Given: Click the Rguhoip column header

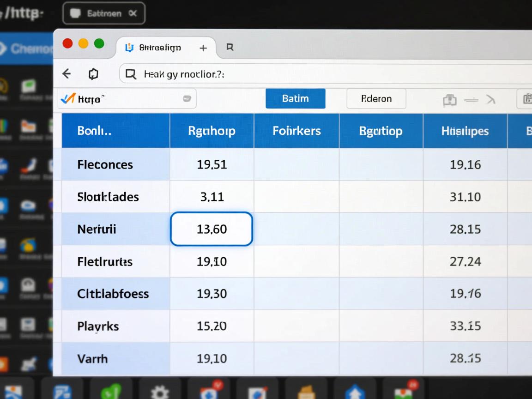Looking at the screenshot, I should click(212, 131).
